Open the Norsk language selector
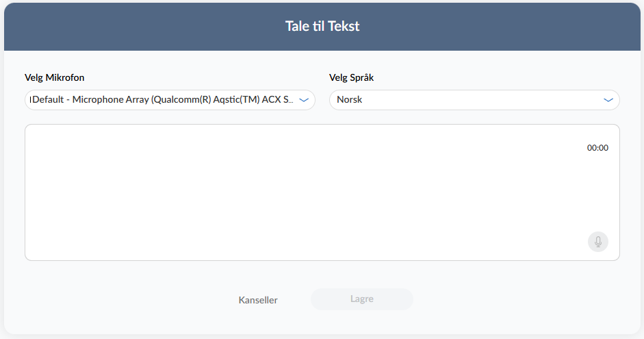 click(465, 100)
